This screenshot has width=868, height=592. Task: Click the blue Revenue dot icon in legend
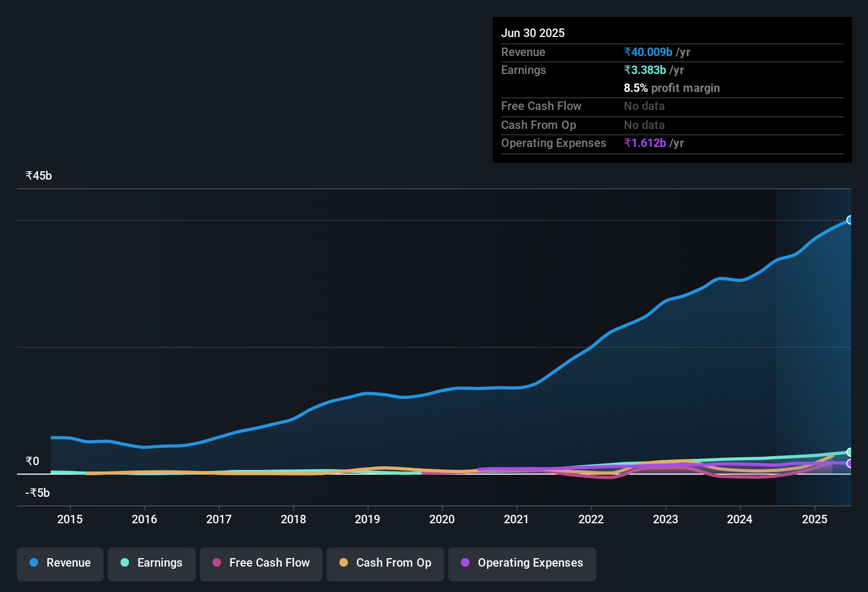[x=34, y=563]
